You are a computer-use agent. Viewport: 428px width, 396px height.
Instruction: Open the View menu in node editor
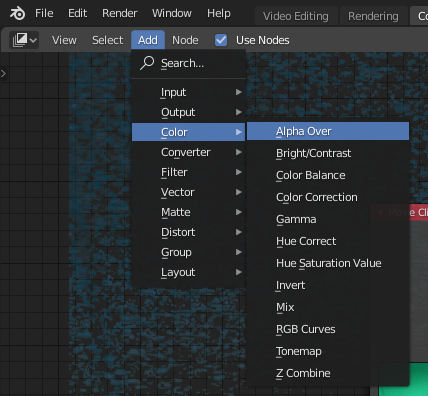(64, 40)
